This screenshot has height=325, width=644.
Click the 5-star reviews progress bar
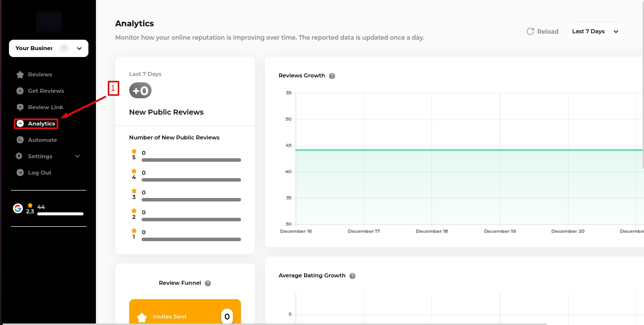click(191, 160)
